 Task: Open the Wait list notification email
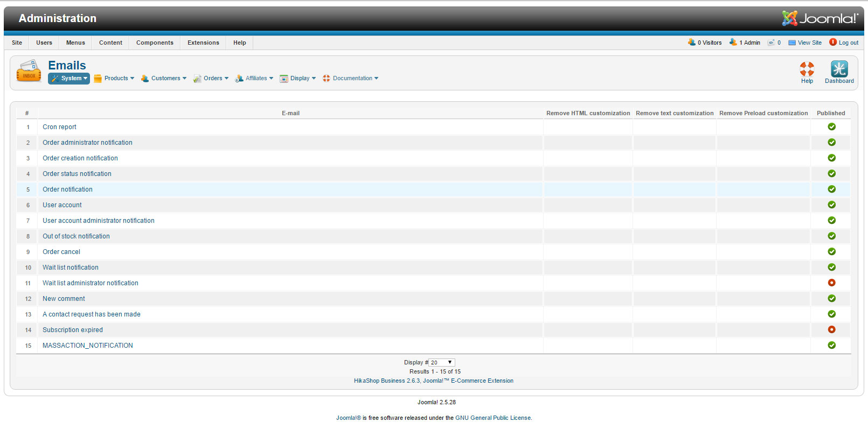click(x=71, y=268)
